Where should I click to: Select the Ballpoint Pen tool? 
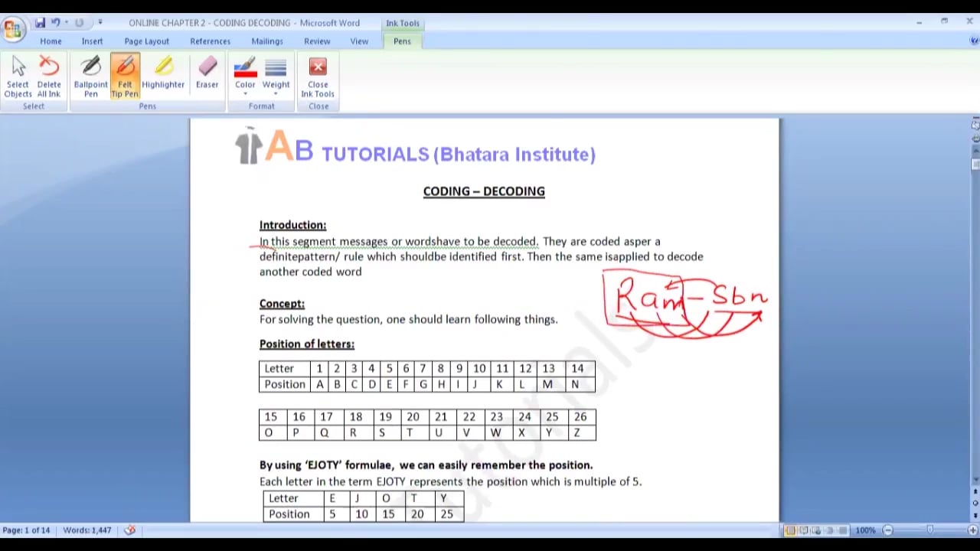coord(90,77)
